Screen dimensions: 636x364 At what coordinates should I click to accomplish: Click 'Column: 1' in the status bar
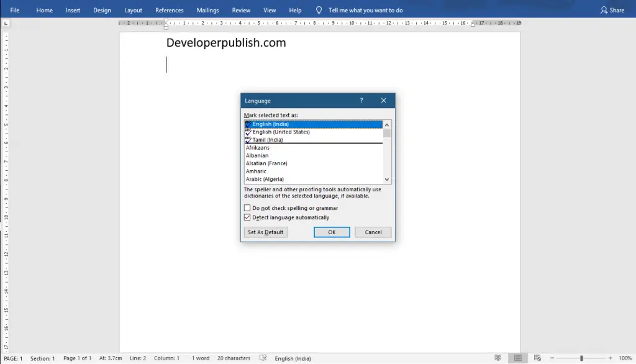tap(166, 358)
